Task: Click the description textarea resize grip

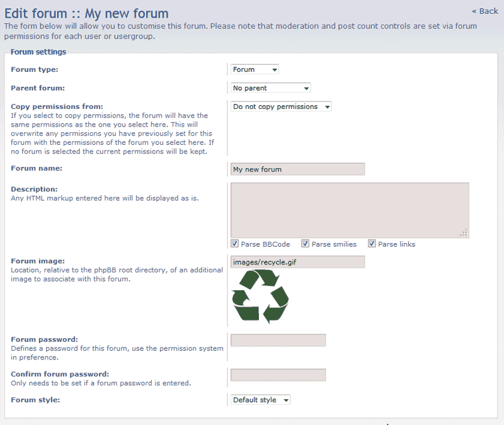Action: 464,233
